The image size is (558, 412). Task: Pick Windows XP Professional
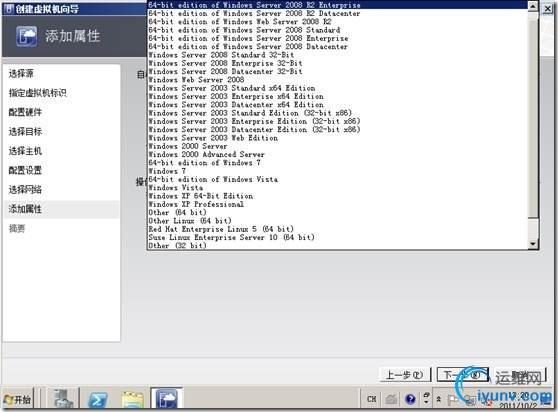click(337, 204)
